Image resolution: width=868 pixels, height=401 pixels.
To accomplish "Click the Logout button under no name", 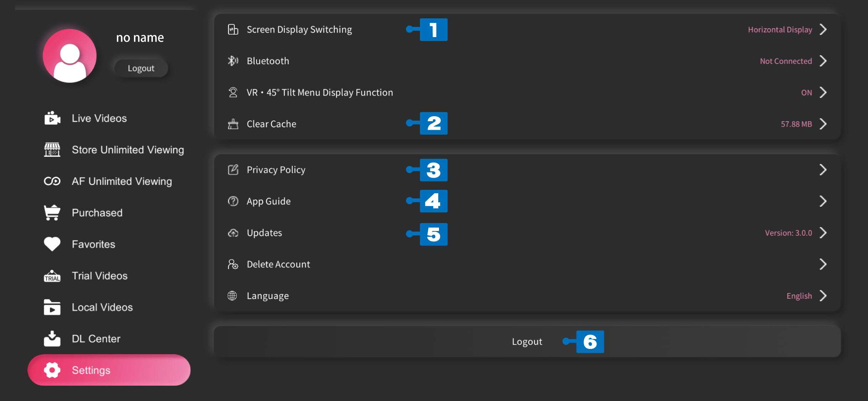I will pyautogui.click(x=141, y=68).
